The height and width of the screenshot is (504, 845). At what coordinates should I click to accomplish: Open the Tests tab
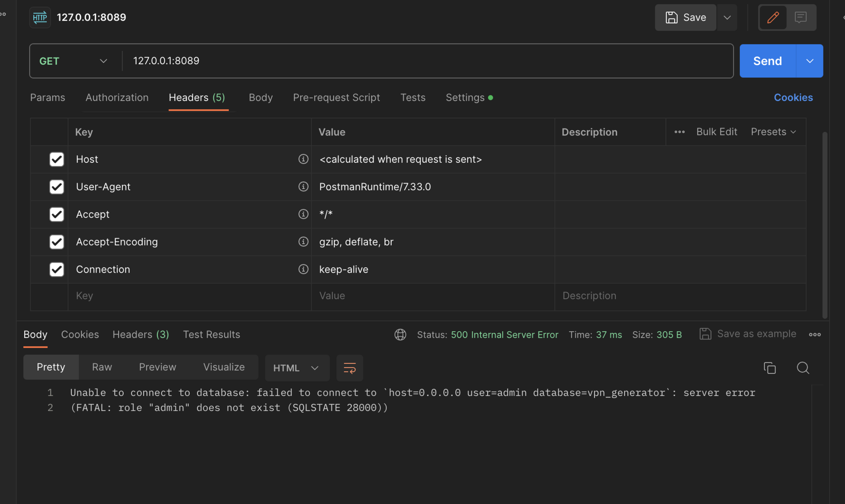[412, 98]
